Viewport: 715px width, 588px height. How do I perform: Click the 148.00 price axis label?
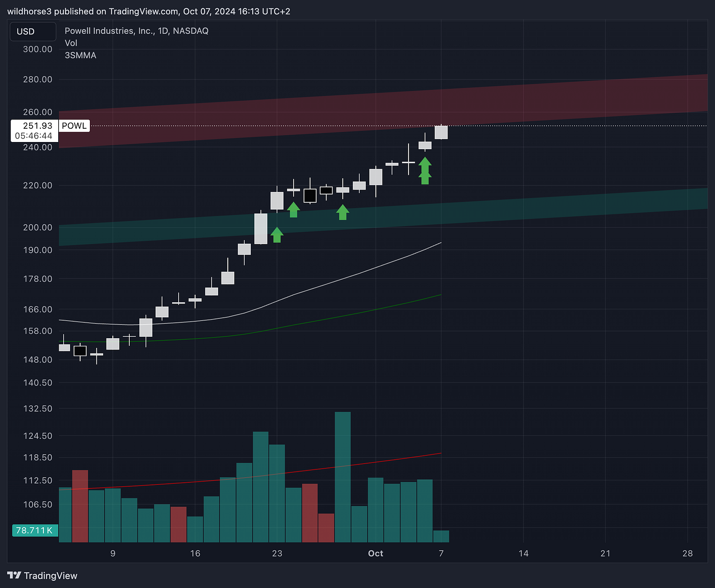pyautogui.click(x=38, y=360)
